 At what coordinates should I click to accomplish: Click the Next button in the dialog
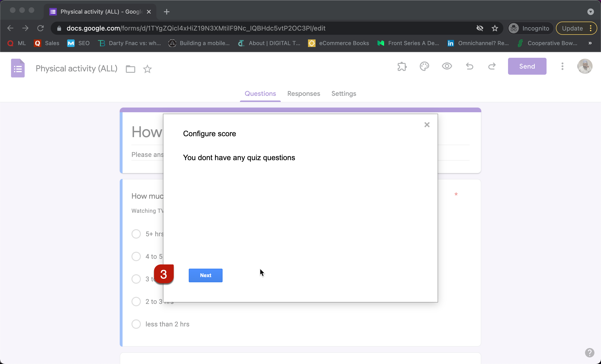click(x=205, y=275)
